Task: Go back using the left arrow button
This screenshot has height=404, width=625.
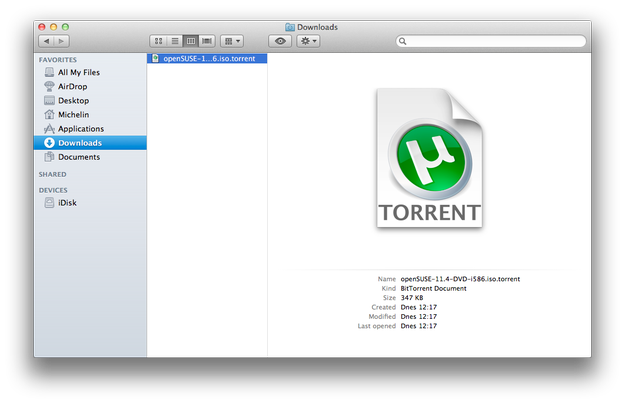Action: coord(46,41)
